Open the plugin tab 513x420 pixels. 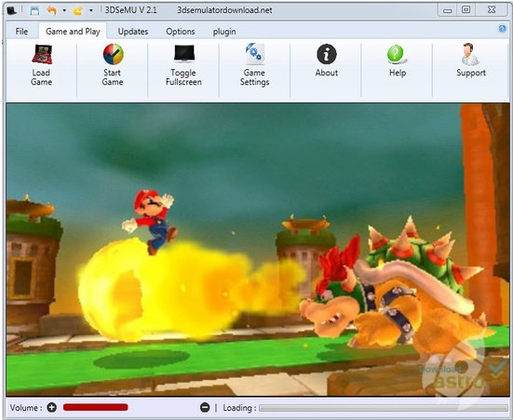(x=224, y=32)
